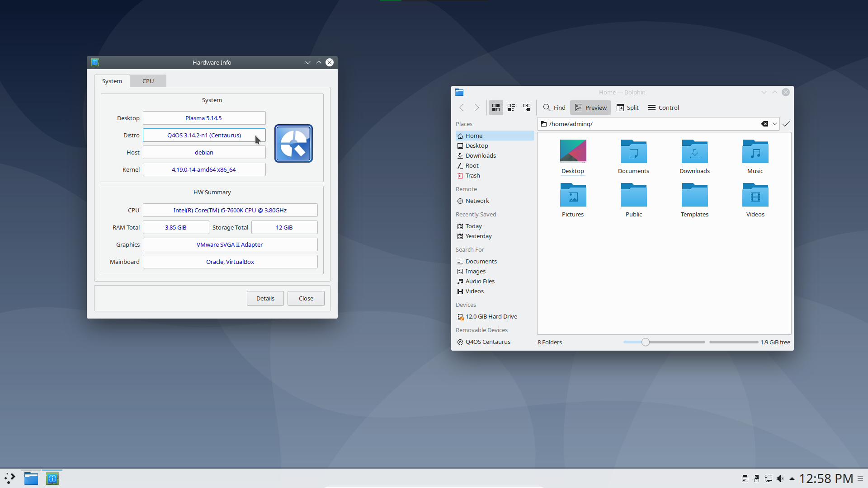The image size is (868, 488).
Task: Click the volume icon in system tray
Action: coord(780,479)
